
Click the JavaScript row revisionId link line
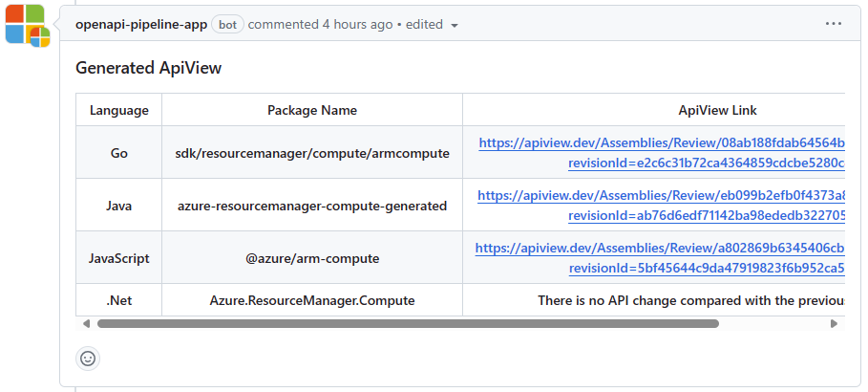pos(707,269)
